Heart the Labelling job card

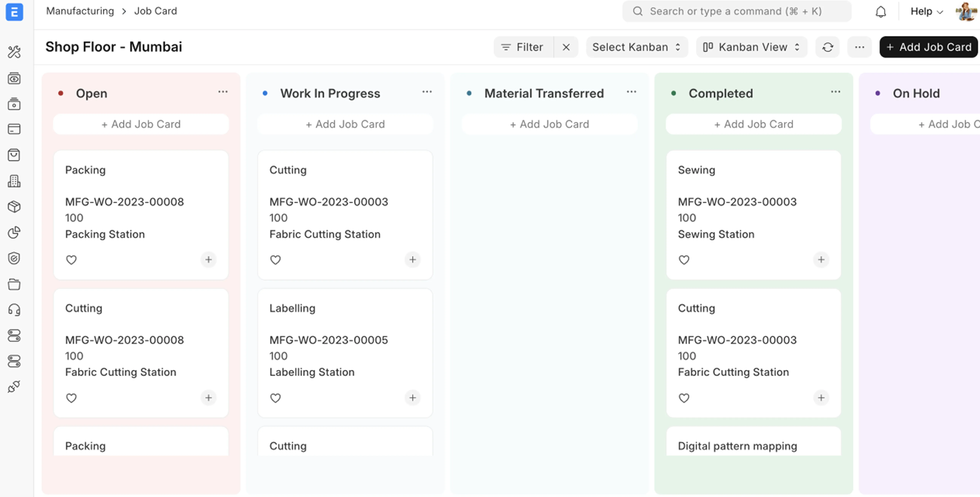275,398
